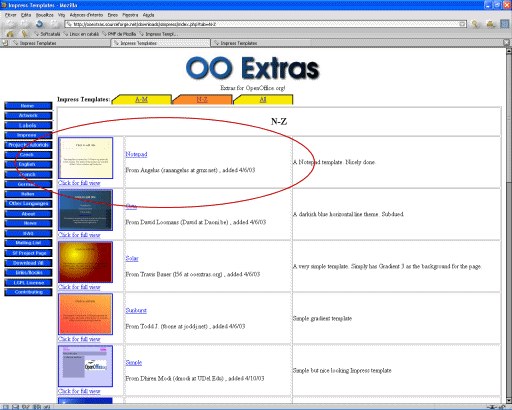This screenshot has height=410, width=512.
Task: Select the All templates page tab
Action: (x=263, y=99)
